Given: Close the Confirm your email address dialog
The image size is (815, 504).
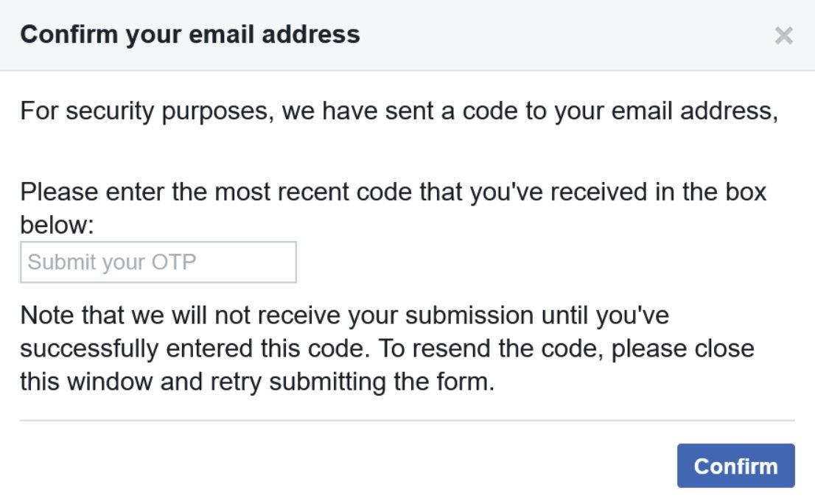Looking at the screenshot, I should [x=784, y=35].
